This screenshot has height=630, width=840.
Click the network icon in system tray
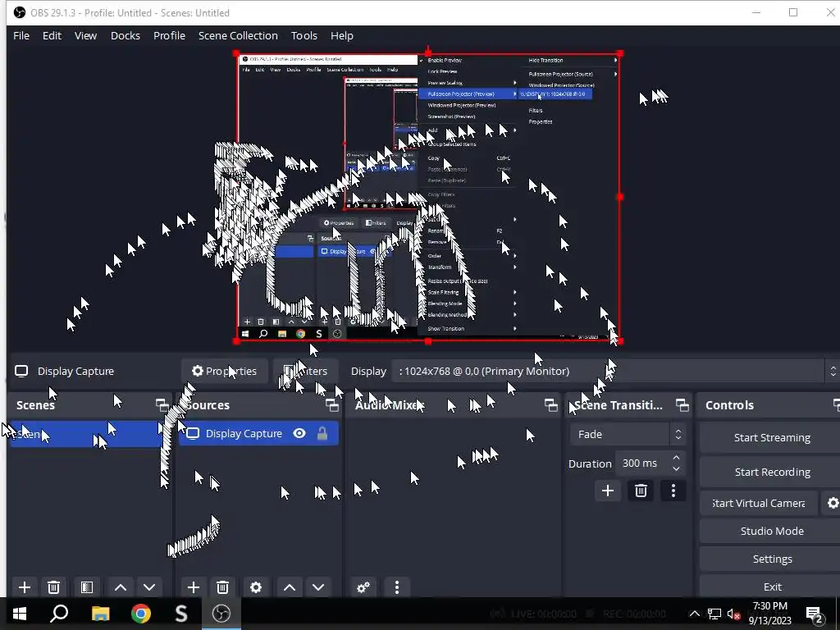[714, 614]
